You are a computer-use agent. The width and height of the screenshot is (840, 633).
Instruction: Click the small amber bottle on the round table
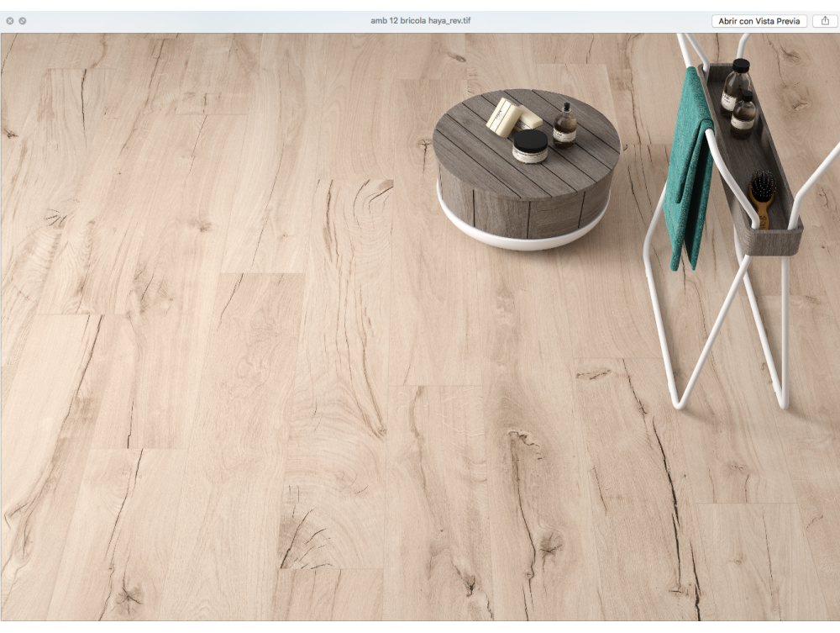tap(564, 127)
